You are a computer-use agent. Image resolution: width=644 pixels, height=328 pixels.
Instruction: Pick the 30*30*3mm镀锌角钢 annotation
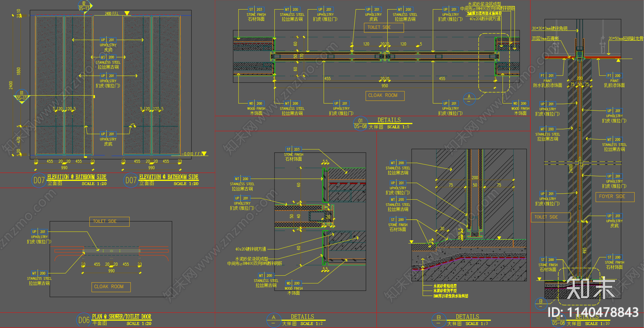pos(550,29)
